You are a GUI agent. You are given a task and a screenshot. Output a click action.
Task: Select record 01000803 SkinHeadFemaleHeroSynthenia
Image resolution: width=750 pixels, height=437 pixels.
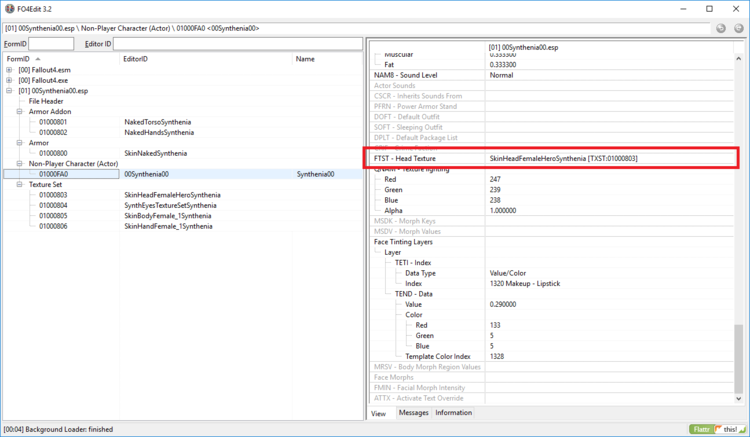(183, 195)
